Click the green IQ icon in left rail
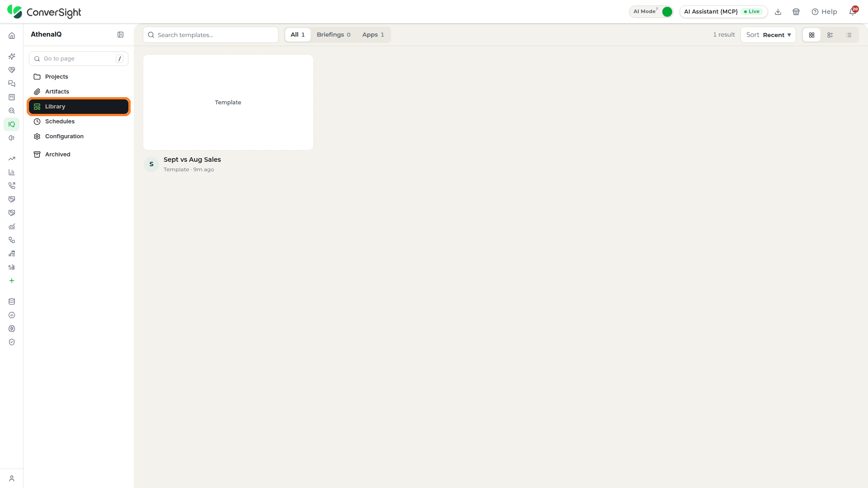The width and height of the screenshot is (868, 488). pos(12,124)
